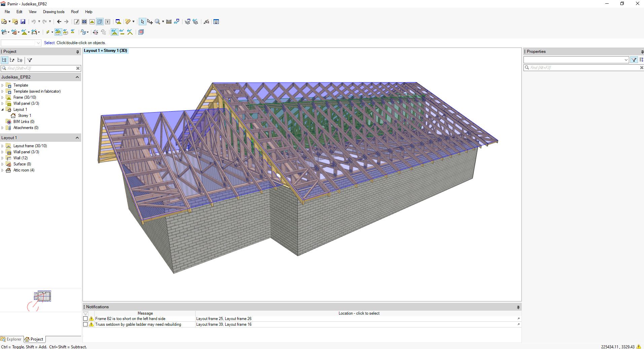Select Layout 1 + Storey 1 (3D) tab
Screen dimensions: 644x349
(105, 51)
